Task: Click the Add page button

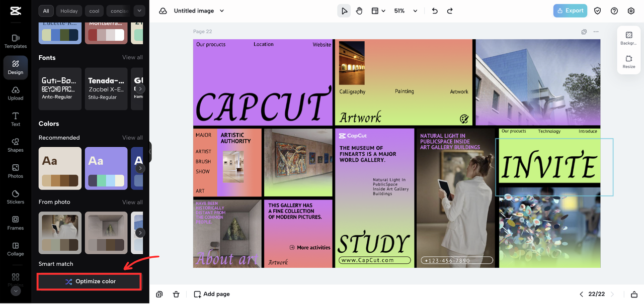Action: tap(212, 294)
